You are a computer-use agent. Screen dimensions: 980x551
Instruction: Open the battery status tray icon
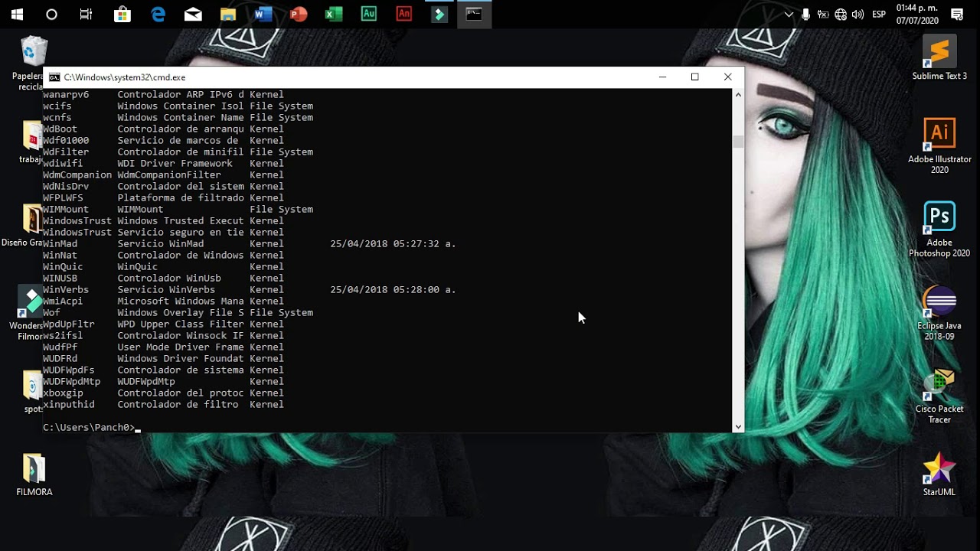pos(823,14)
